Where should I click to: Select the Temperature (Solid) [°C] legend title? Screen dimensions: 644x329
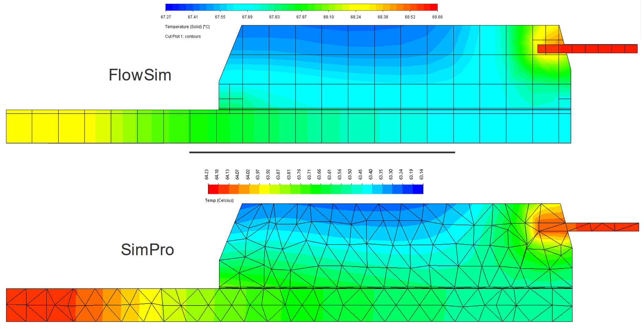pyautogui.click(x=187, y=27)
